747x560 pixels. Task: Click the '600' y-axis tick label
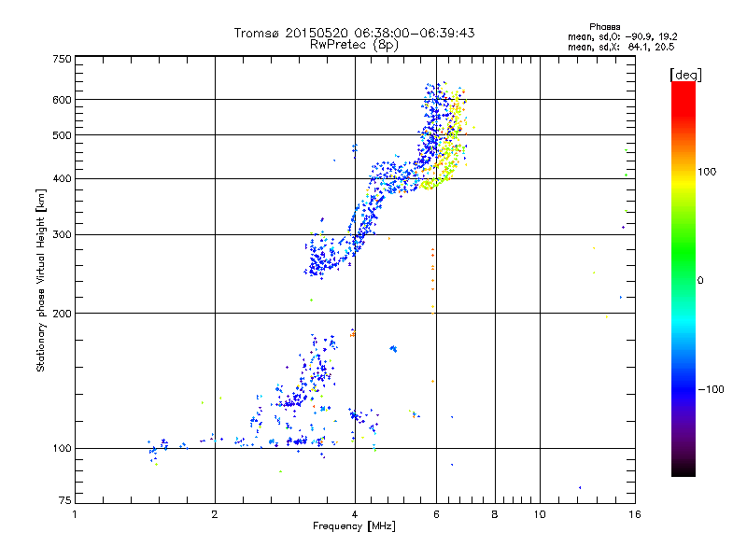coord(62,100)
